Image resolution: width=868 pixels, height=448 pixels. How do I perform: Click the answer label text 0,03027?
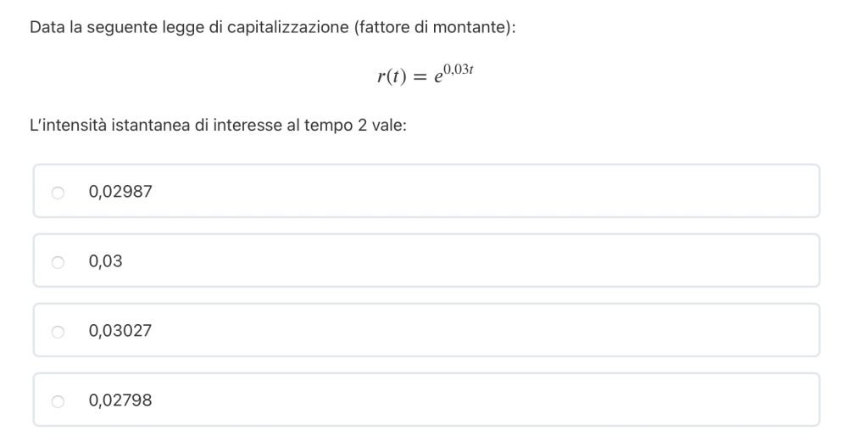120,331
